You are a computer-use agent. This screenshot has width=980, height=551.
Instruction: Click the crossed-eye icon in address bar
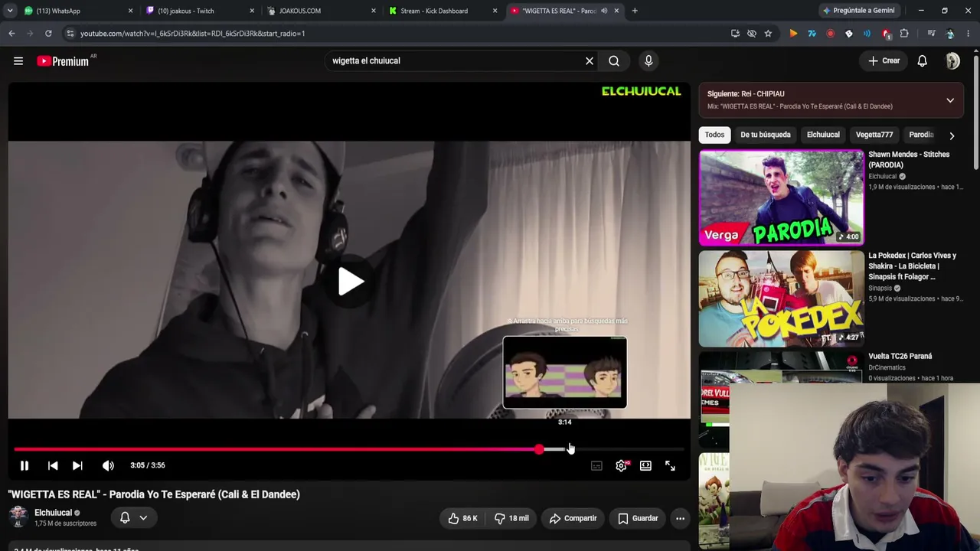pyautogui.click(x=752, y=34)
